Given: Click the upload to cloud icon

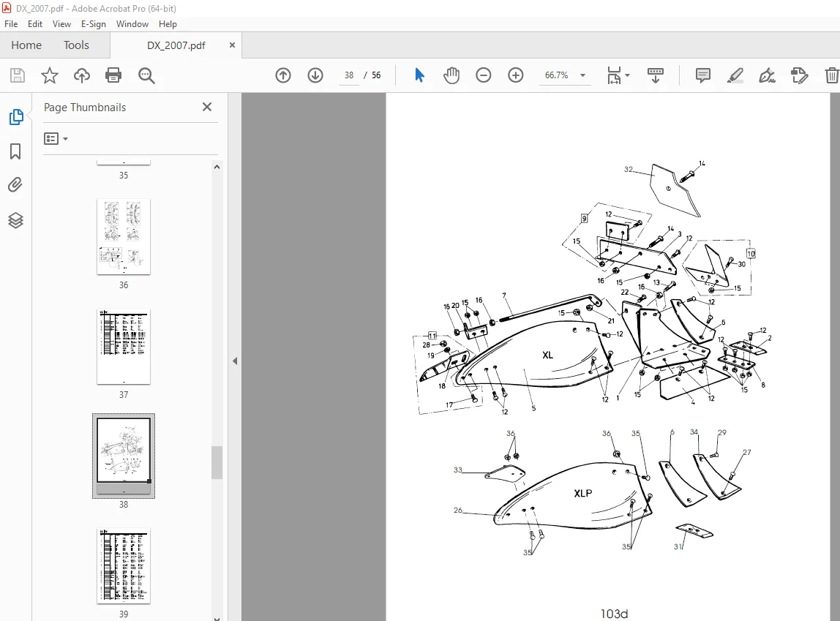Looking at the screenshot, I should [81, 75].
